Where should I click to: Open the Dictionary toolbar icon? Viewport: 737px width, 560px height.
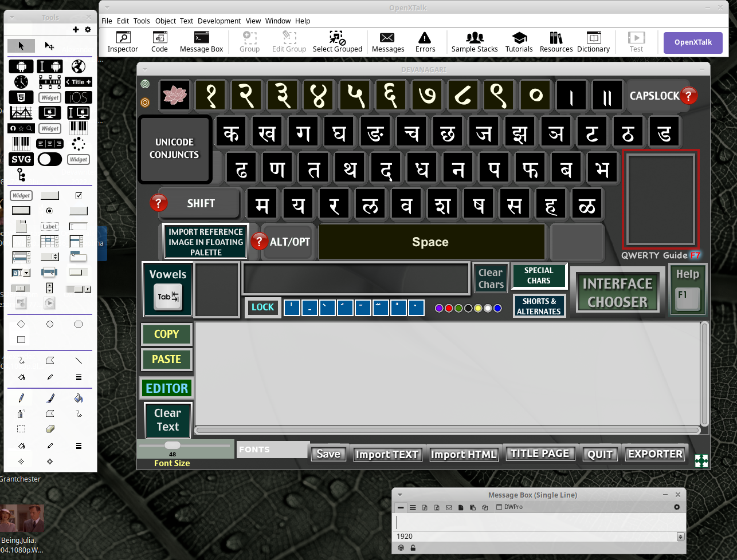pos(593,42)
